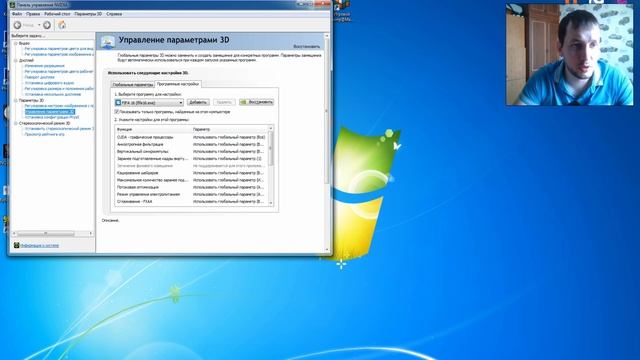Select Установка нескольких дисплеев task

(53, 94)
